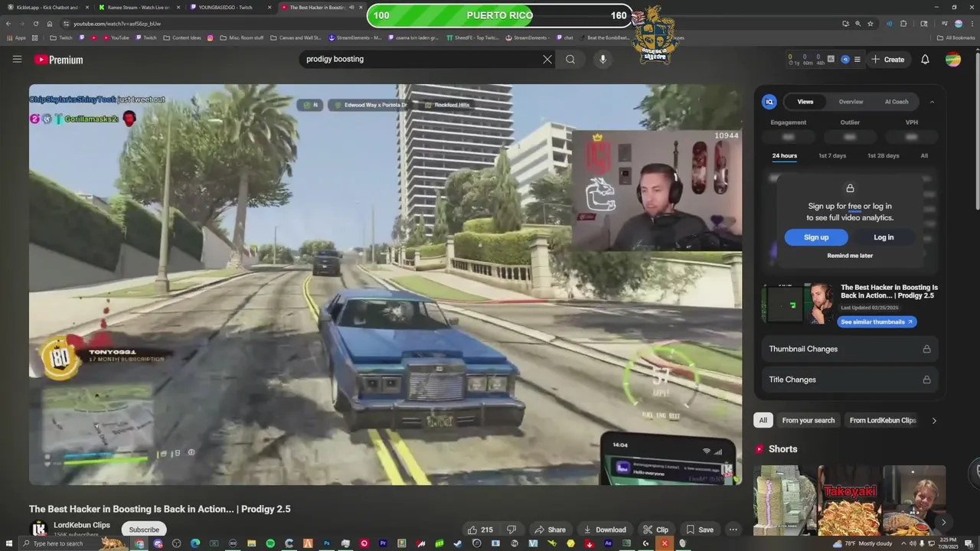Select the 24 hours range tab
The image size is (980, 551).
coord(784,155)
